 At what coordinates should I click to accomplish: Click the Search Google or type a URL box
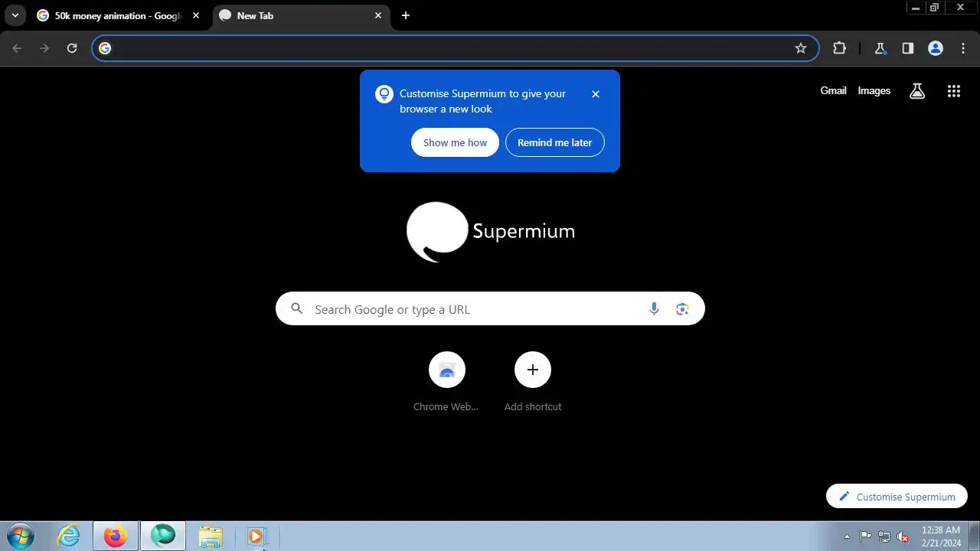click(x=490, y=308)
